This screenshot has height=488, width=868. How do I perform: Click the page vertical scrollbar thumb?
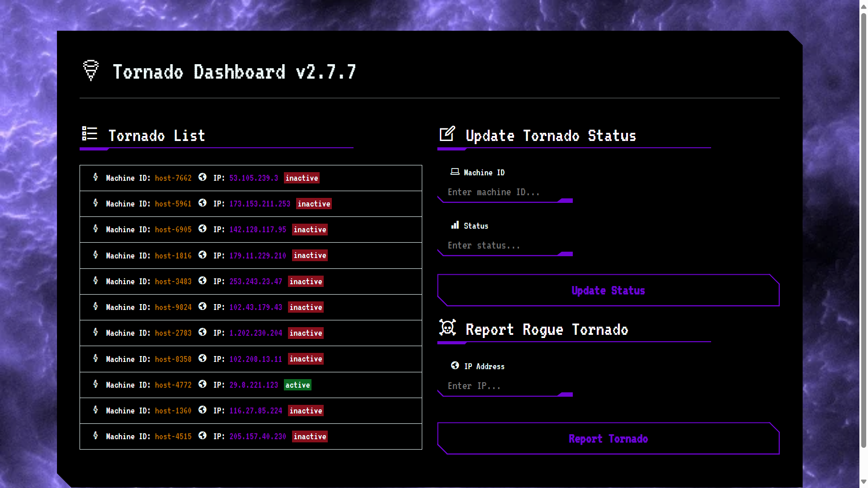(x=863, y=230)
